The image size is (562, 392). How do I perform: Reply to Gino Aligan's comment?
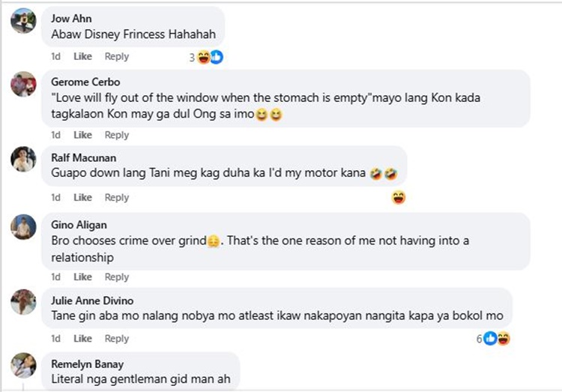[x=117, y=277]
